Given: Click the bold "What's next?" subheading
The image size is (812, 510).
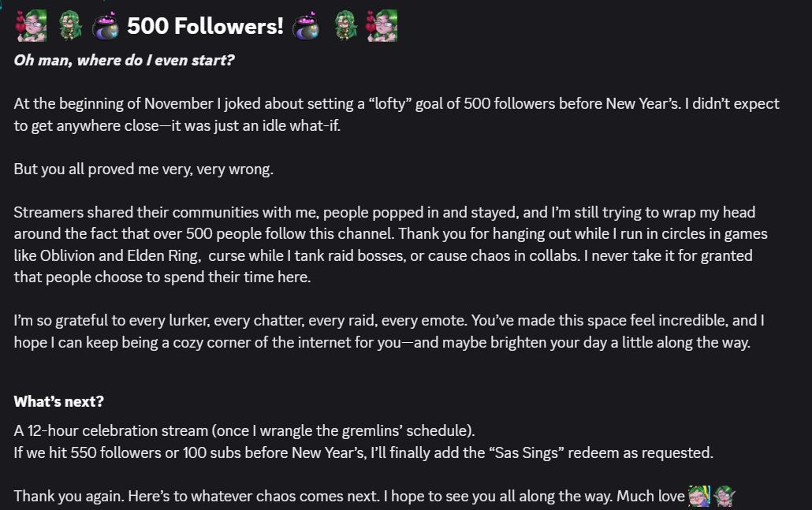Looking at the screenshot, I should point(59,401).
